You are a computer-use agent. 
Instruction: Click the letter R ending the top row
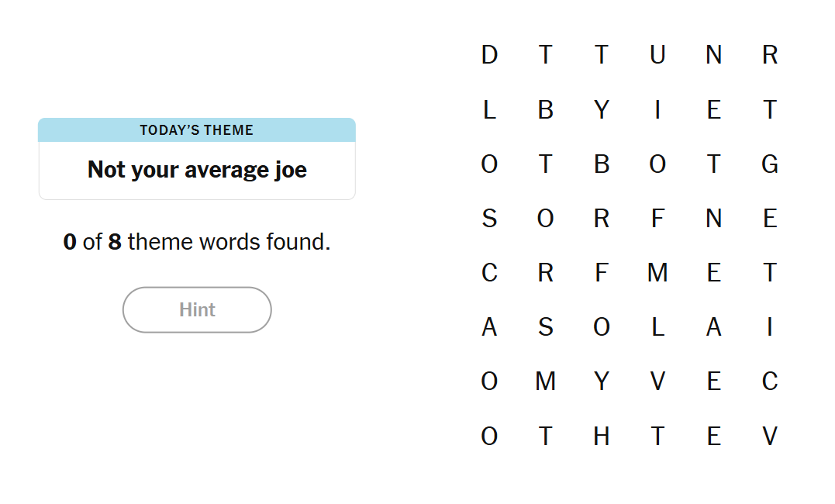(x=770, y=55)
